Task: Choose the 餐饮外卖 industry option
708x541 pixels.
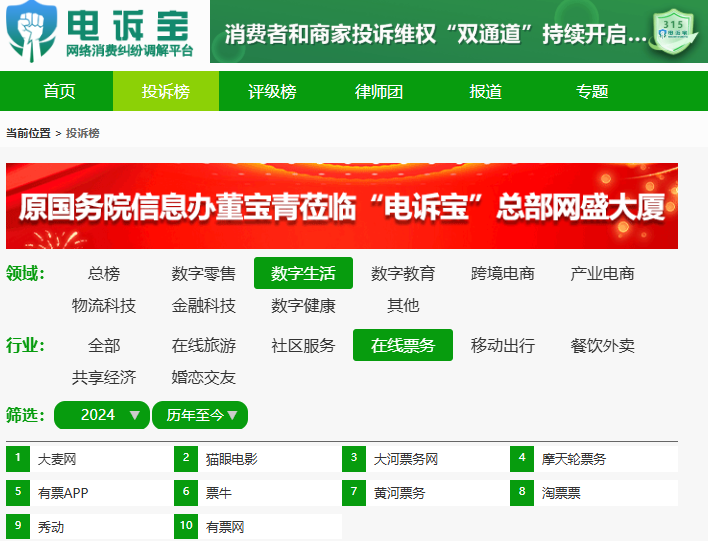Action: [x=602, y=345]
